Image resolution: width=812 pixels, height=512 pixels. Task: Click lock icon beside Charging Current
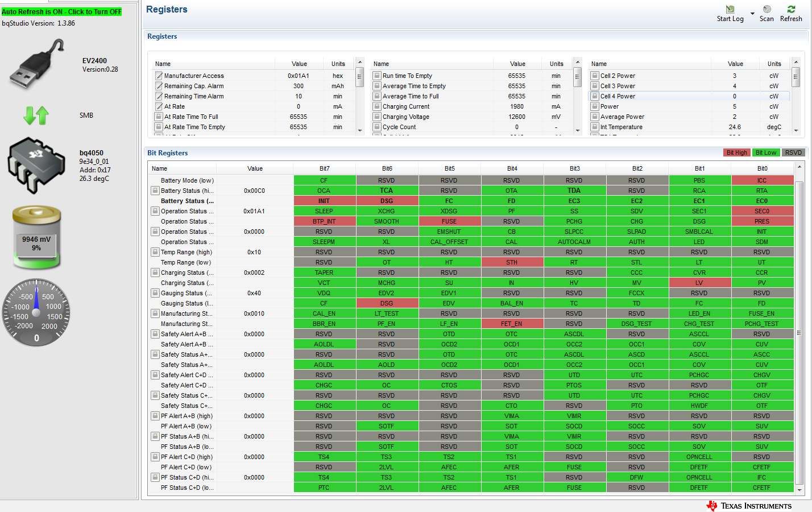pos(377,106)
